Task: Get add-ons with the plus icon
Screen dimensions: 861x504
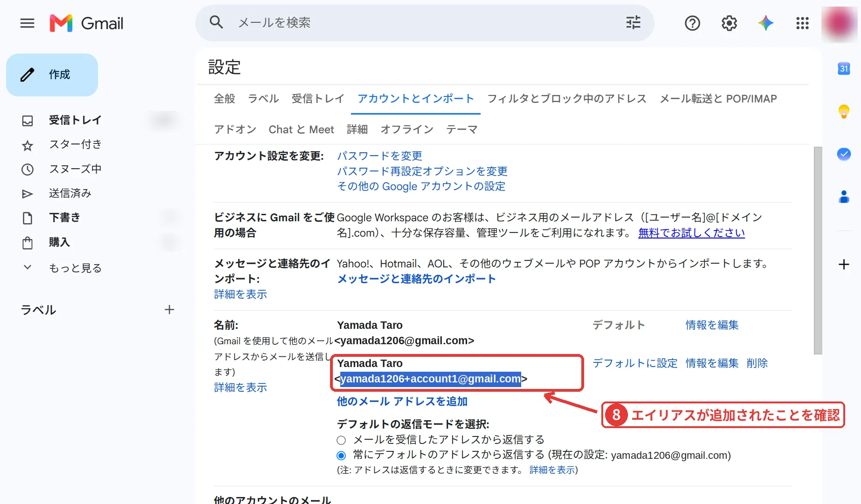Action: (844, 265)
